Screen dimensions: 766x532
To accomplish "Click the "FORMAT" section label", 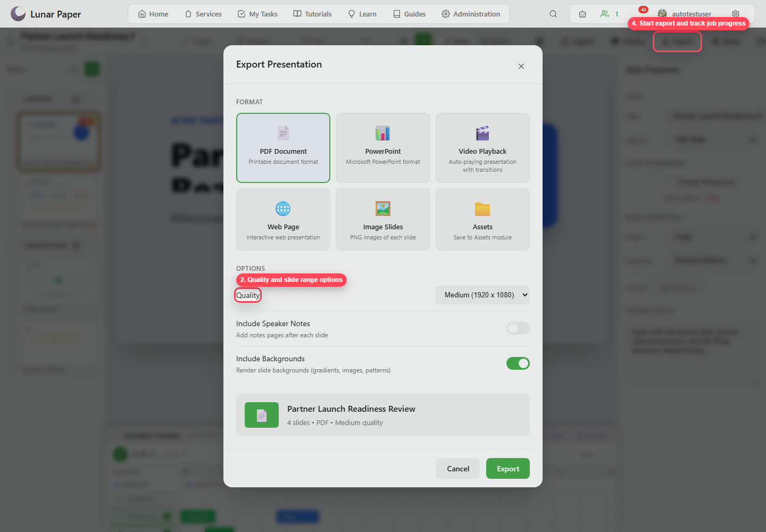I will click(x=249, y=102).
